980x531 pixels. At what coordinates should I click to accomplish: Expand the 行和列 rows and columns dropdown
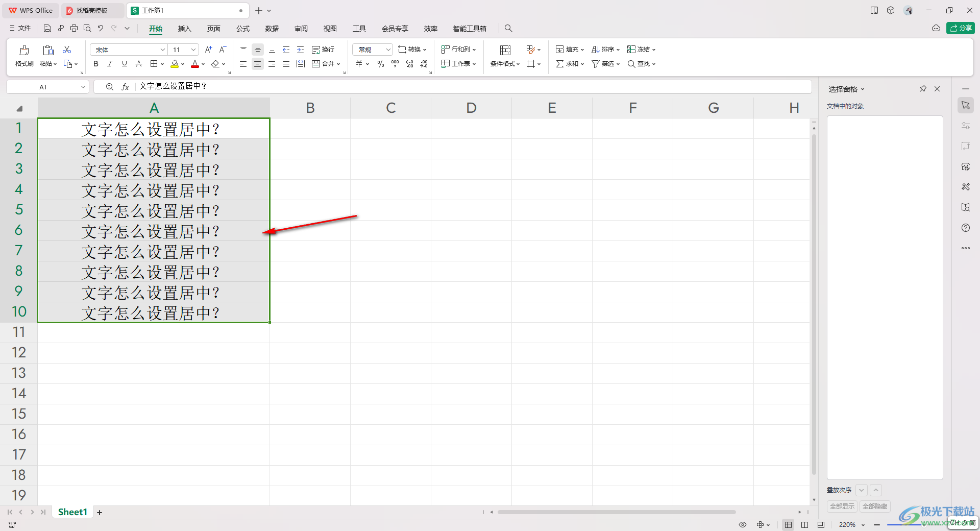coord(474,50)
